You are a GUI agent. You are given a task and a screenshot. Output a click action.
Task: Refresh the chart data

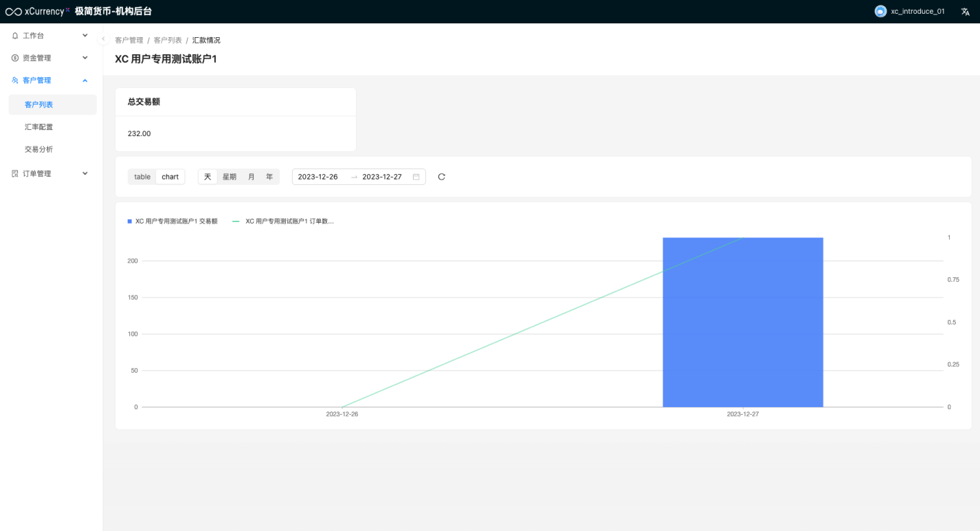click(441, 177)
